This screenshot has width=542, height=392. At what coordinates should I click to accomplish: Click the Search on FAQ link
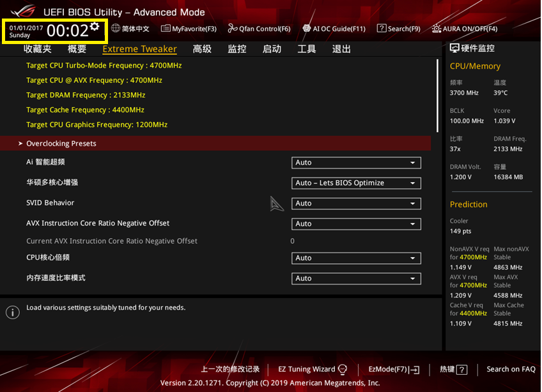511,369
